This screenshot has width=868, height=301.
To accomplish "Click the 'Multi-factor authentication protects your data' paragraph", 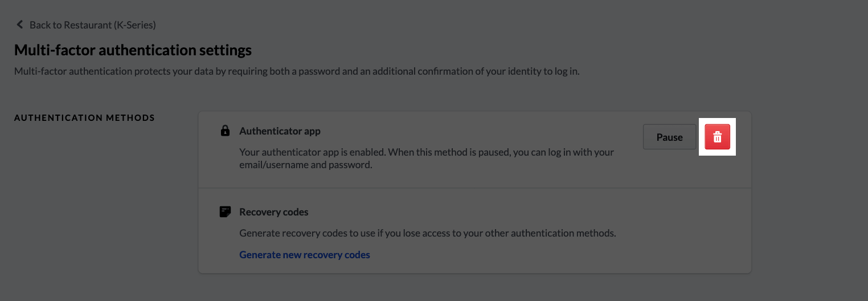I will tap(296, 72).
